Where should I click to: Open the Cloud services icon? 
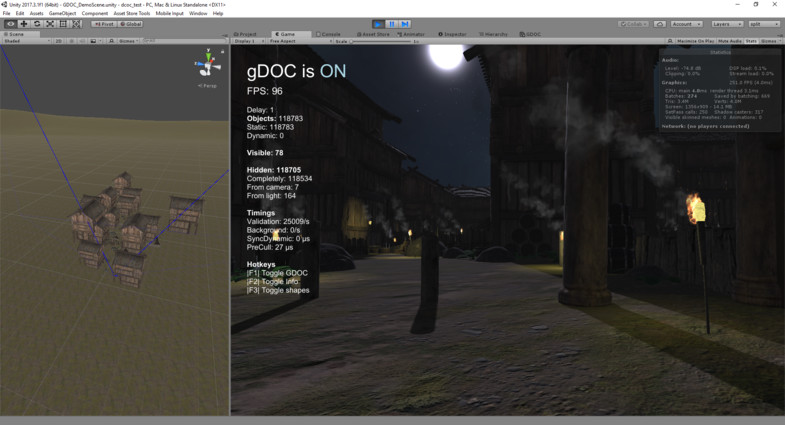(660, 24)
